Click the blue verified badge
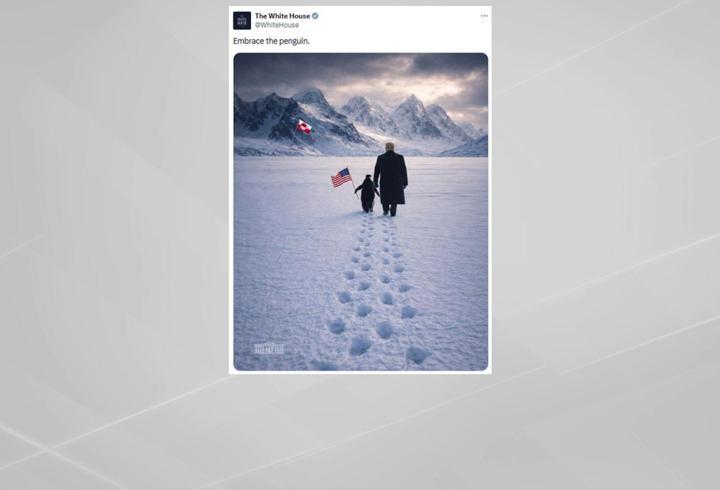Screen dimensions: 720x490 pos(315,16)
